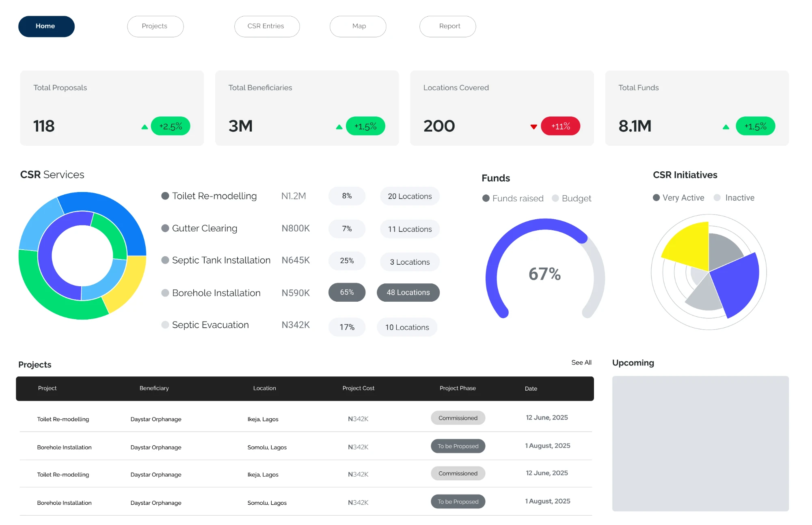Click the 67% gauge value

tap(545, 274)
